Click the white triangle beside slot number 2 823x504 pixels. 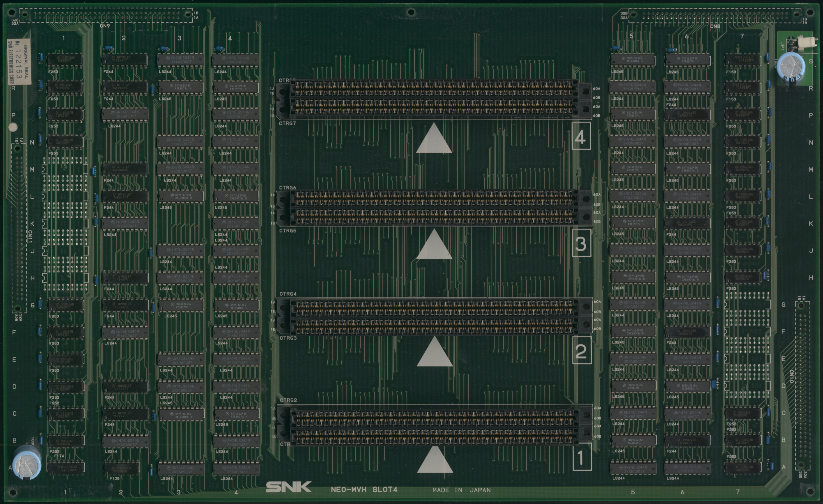click(435, 351)
